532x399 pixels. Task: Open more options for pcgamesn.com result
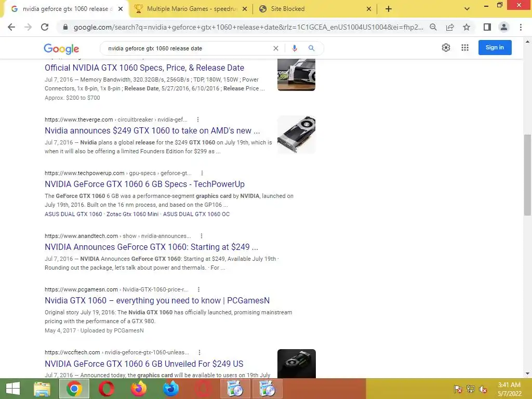(x=198, y=289)
